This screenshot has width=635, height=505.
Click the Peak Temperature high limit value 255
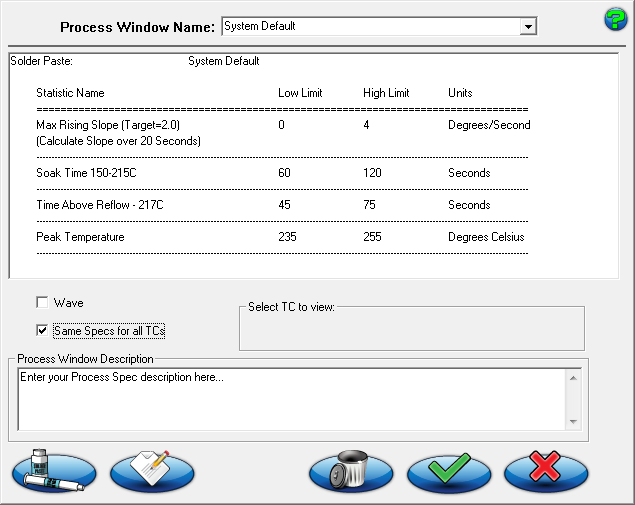click(373, 237)
